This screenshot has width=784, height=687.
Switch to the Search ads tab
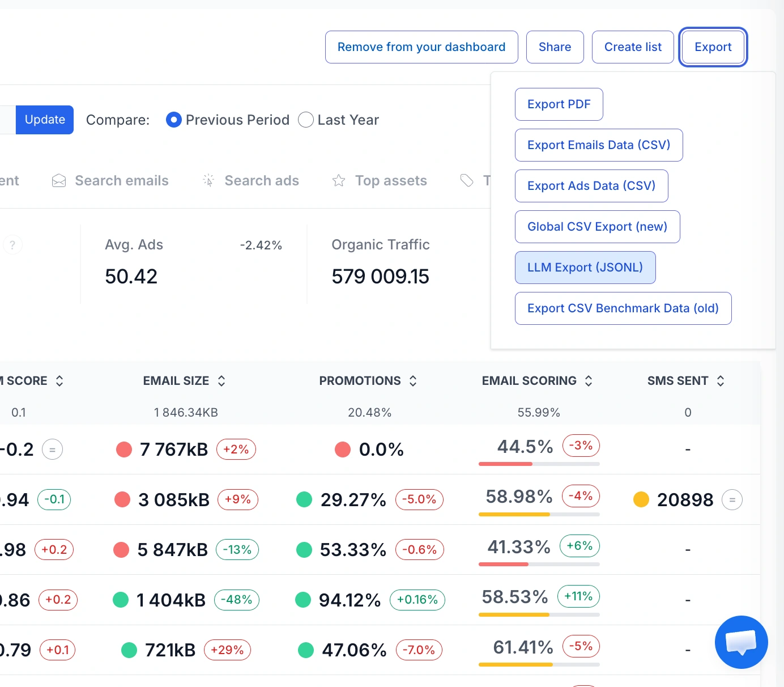tap(251, 181)
